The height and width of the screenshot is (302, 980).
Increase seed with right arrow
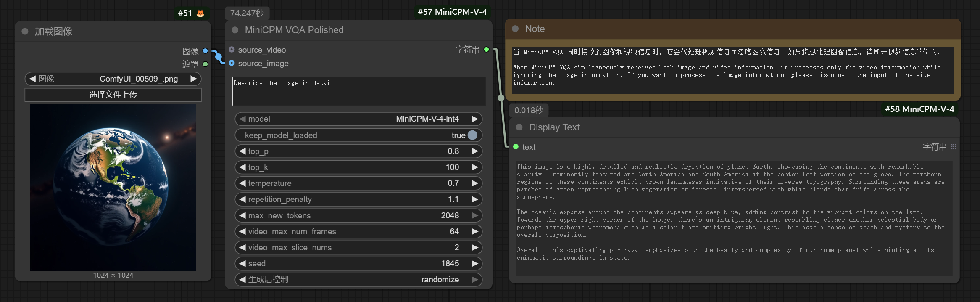475,264
